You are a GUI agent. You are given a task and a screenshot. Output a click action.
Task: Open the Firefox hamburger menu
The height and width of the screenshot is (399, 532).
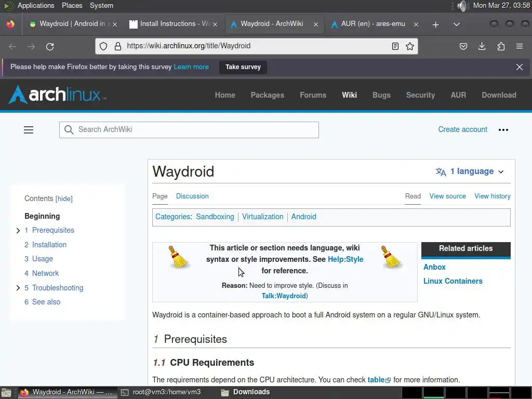point(520,46)
